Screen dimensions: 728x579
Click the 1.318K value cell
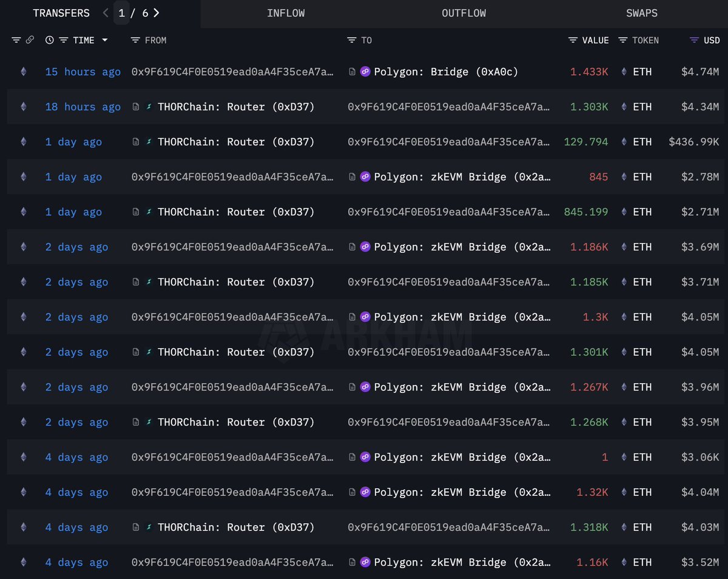(x=589, y=527)
